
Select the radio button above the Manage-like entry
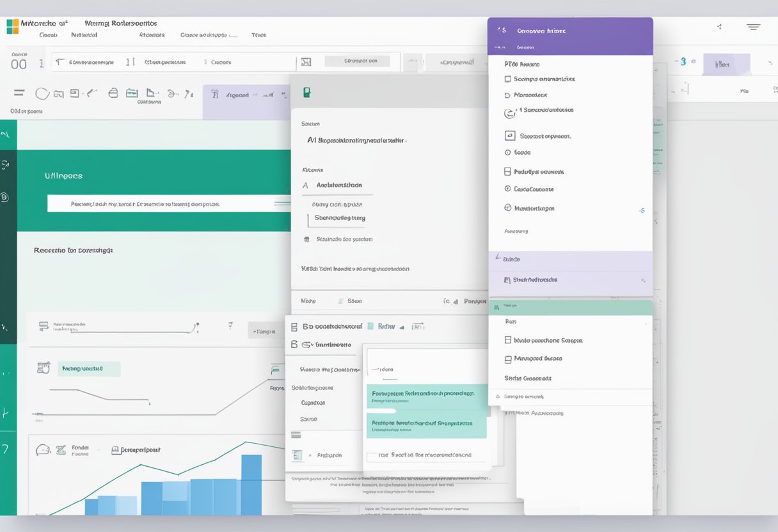(508, 189)
